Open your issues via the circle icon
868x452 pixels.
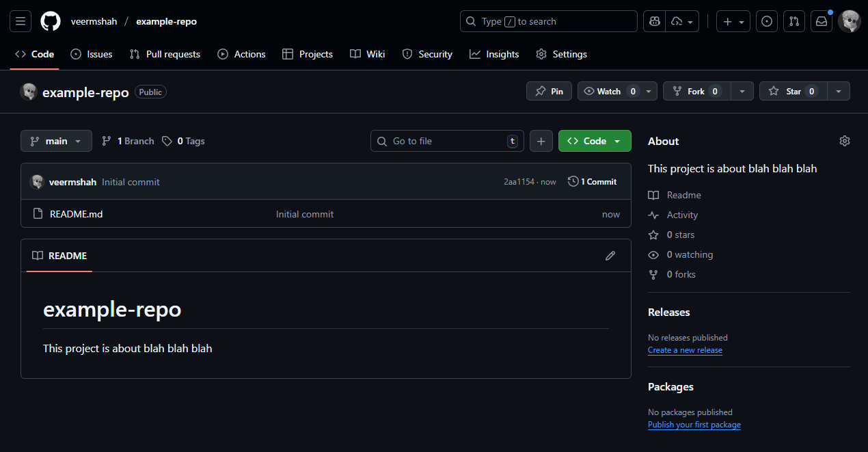coord(766,21)
